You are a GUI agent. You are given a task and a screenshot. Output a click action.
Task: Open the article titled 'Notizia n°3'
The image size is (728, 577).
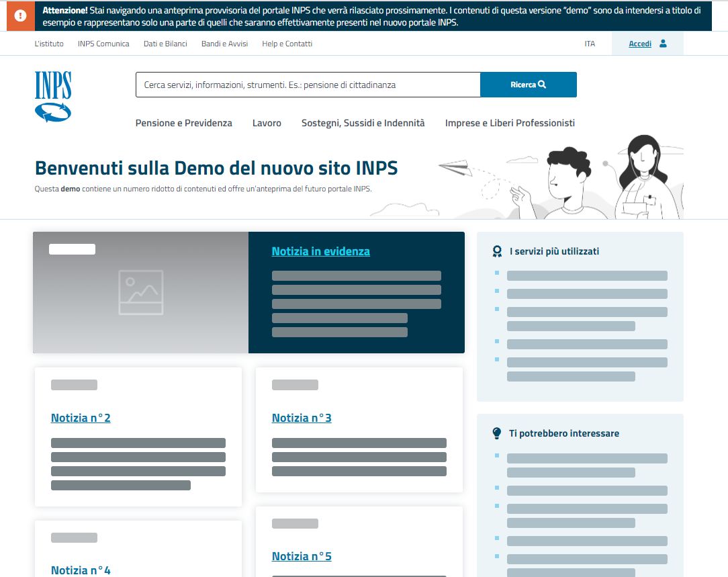point(301,417)
